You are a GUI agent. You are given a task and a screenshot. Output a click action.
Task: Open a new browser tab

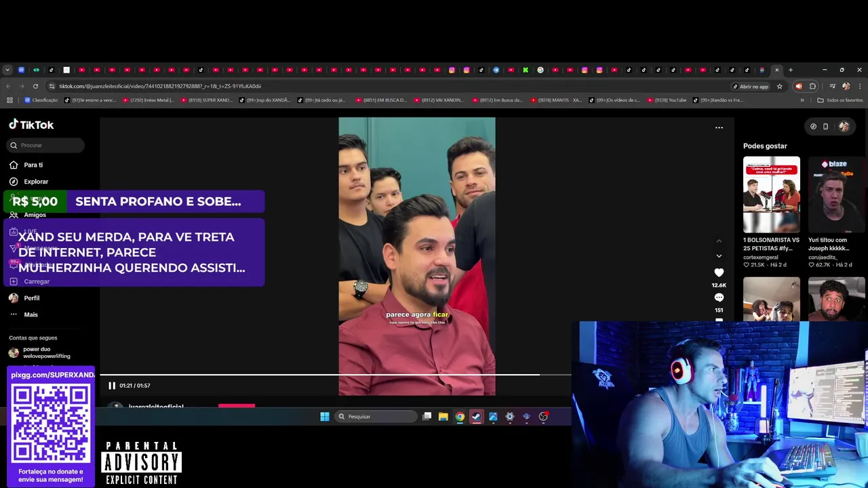[x=790, y=70]
